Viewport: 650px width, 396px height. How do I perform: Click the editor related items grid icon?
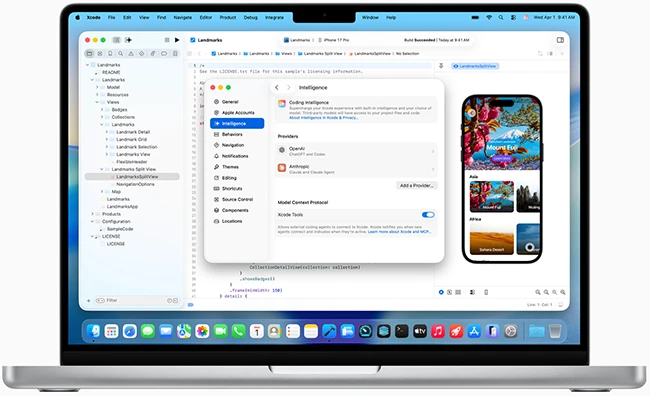click(189, 53)
